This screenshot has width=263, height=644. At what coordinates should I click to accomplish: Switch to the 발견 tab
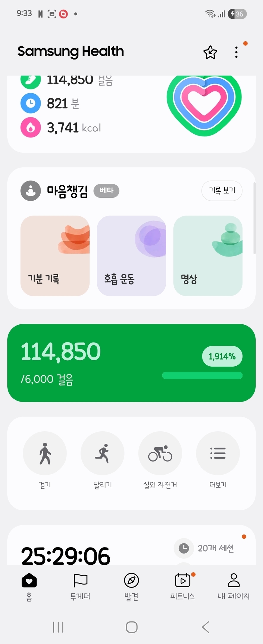tap(131, 587)
